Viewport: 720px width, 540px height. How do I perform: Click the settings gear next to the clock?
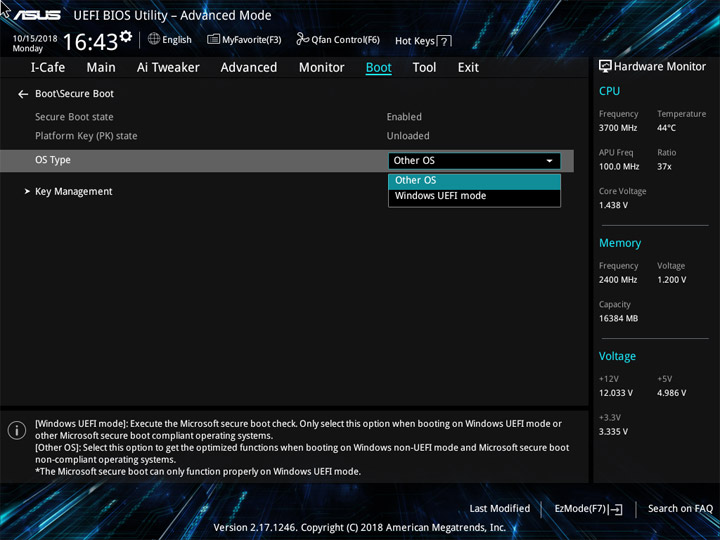click(125, 36)
